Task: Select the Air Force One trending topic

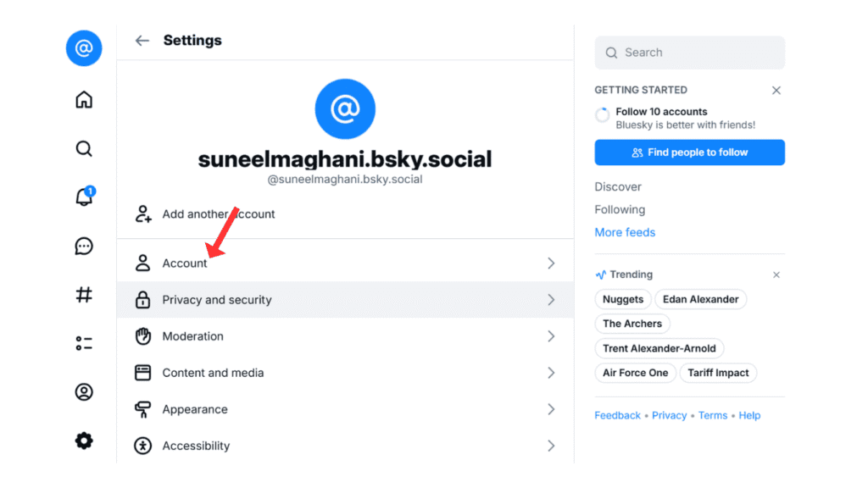Action: (x=635, y=373)
